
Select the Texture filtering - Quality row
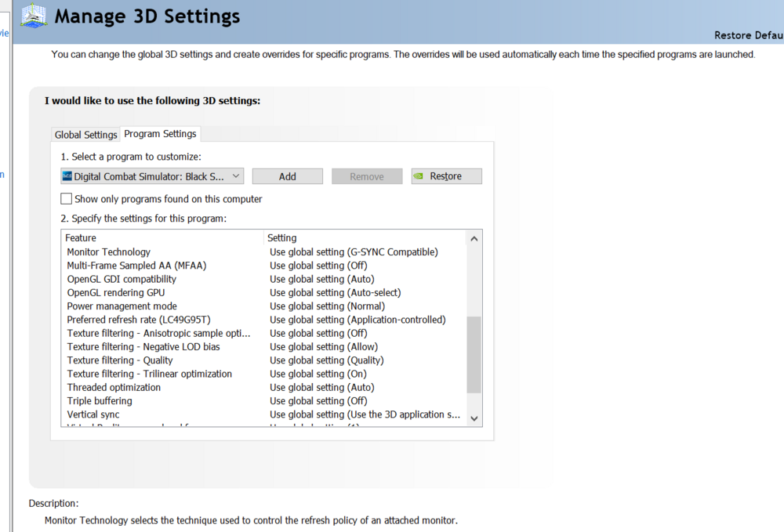(263, 360)
